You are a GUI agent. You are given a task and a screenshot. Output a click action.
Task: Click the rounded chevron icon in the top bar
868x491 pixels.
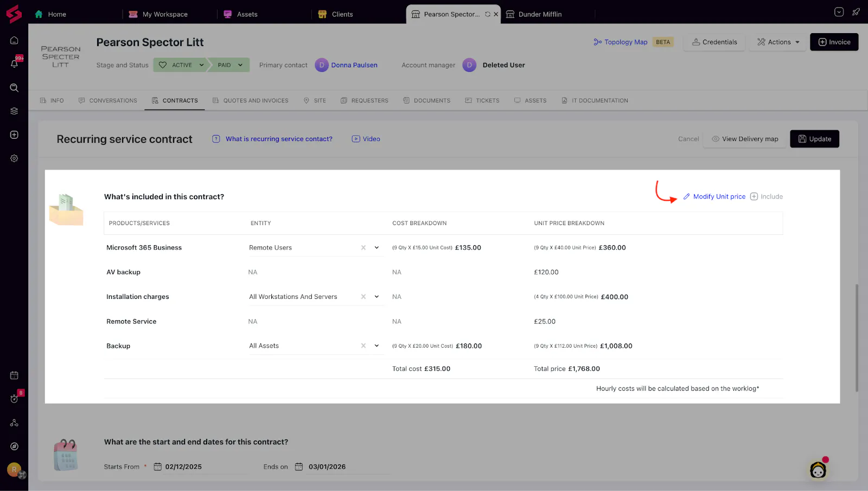839,12
